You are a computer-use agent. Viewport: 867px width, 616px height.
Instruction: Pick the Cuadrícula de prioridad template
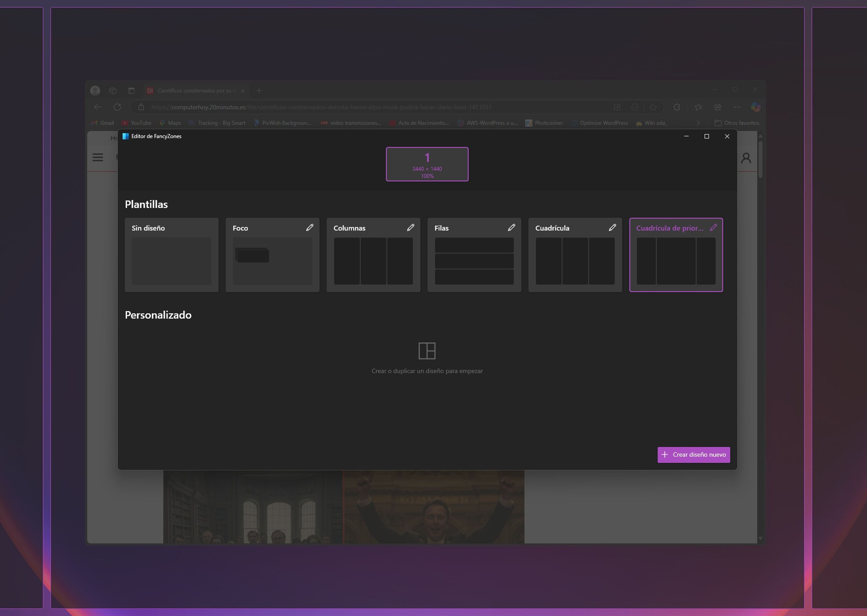[676, 255]
